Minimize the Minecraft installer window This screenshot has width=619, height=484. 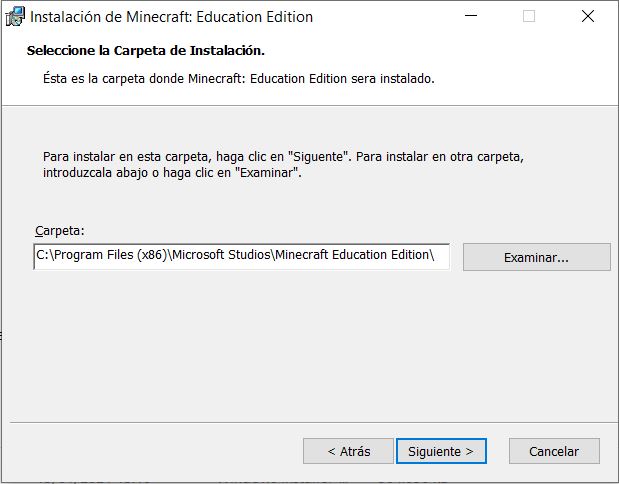tap(471, 16)
